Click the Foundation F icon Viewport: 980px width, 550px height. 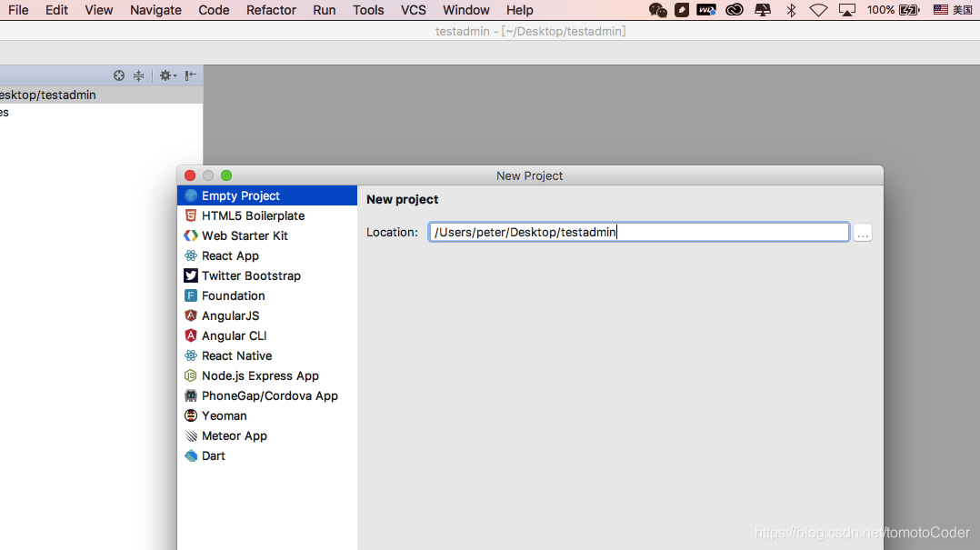coord(191,295)
